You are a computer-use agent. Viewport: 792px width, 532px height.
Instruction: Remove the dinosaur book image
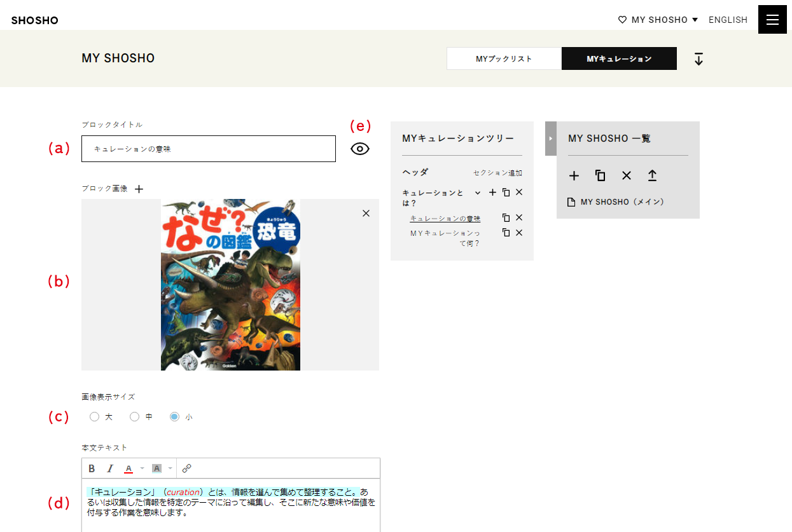[366, 214]
